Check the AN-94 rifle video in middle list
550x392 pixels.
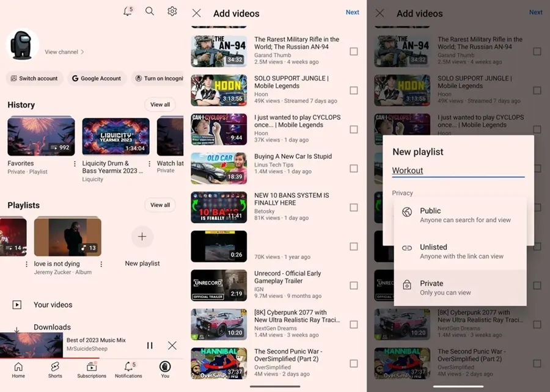click(x=354, y=51)
